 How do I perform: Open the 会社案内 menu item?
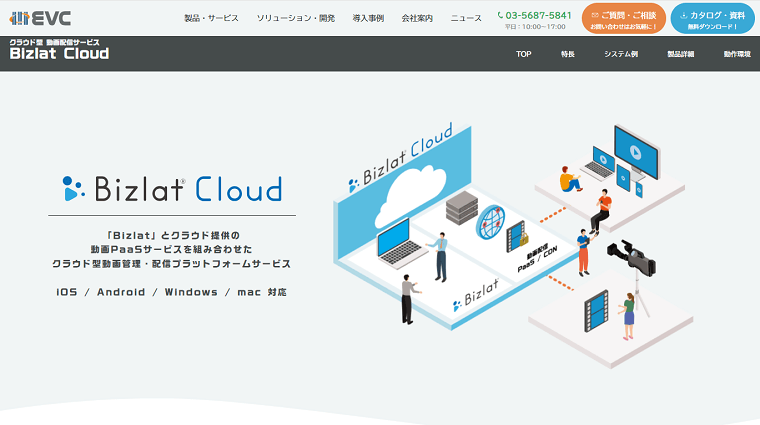coord(417,18)
